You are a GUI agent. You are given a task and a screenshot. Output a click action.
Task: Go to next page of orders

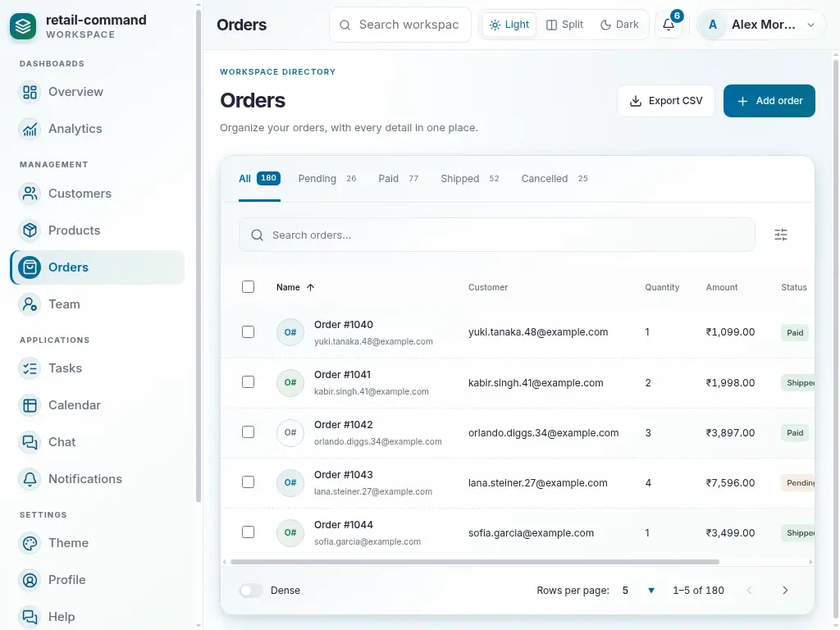[x=785, y=591]
